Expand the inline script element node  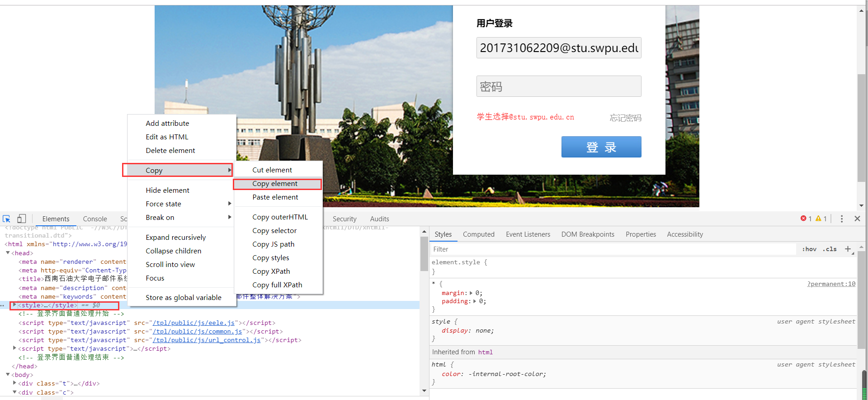point(14,348)
